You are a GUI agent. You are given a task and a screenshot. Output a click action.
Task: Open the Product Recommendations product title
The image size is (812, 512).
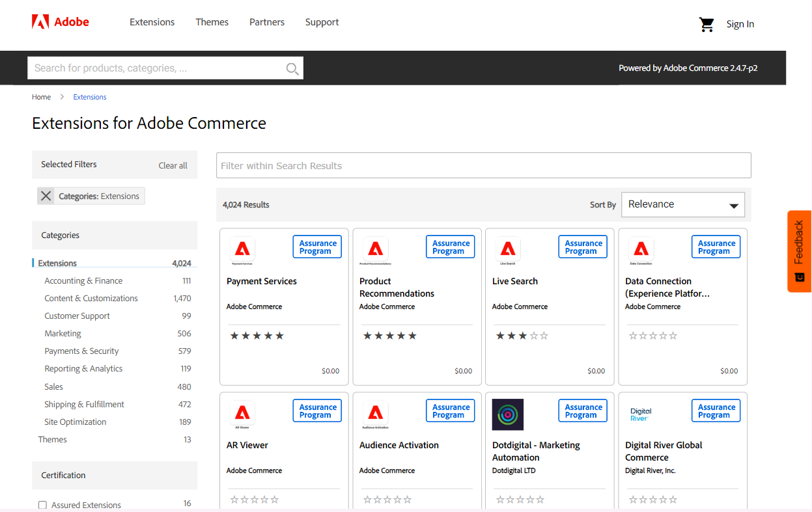point(397,288)
